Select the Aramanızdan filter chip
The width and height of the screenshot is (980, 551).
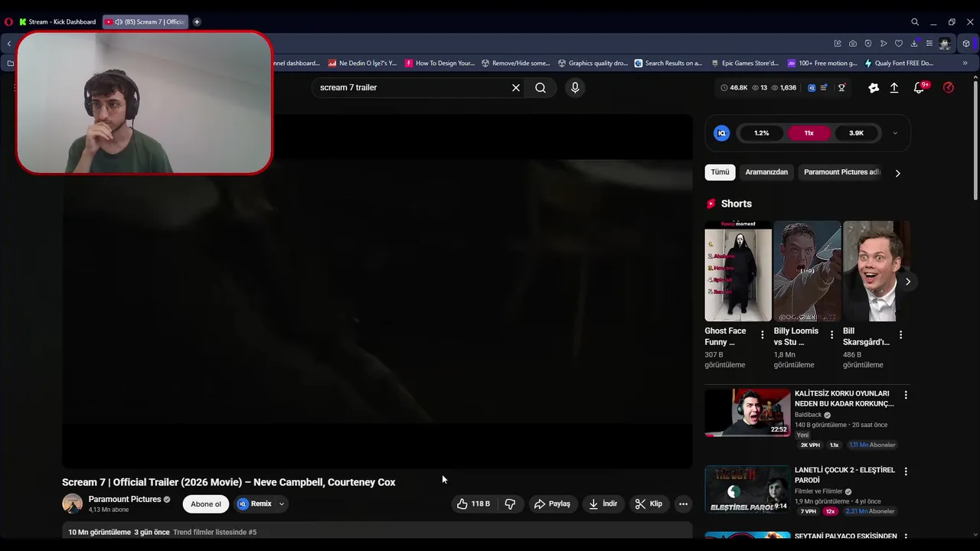point(766,172)
